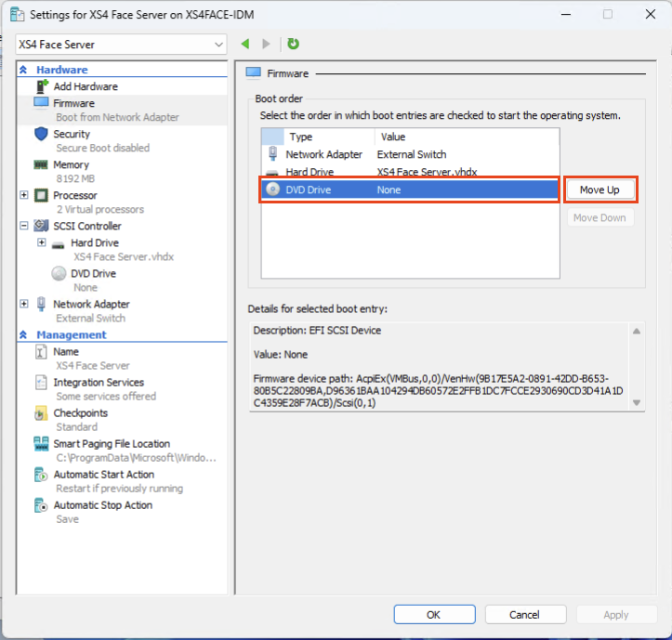Image resolution: width=672 pixels, height=640 pixels.
Task: Expand the Network Adapter tree node
Action: click(24, 304)
